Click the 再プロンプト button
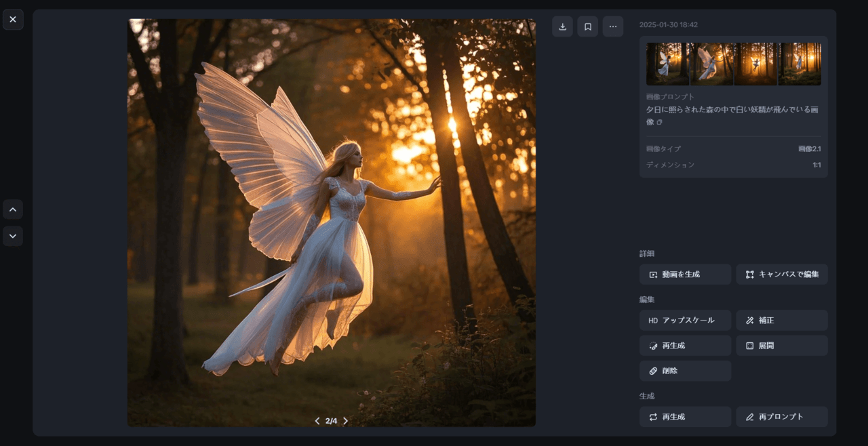Viewport: 868px width, 446px height. pyautogui.click(x=781, y=417)
